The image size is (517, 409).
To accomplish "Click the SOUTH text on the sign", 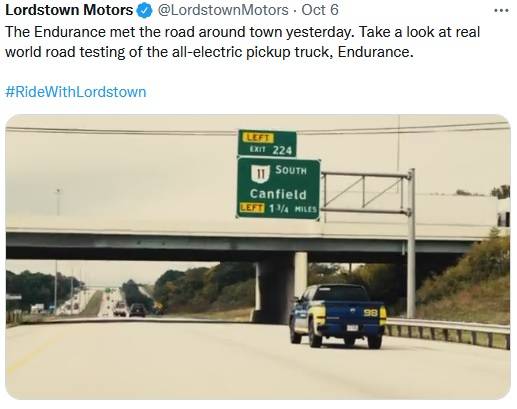I will [x=291, y=170].
